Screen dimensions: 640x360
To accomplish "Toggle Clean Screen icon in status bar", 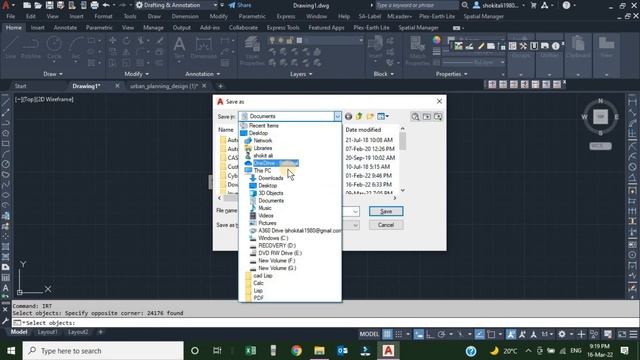I will [622, 334].
